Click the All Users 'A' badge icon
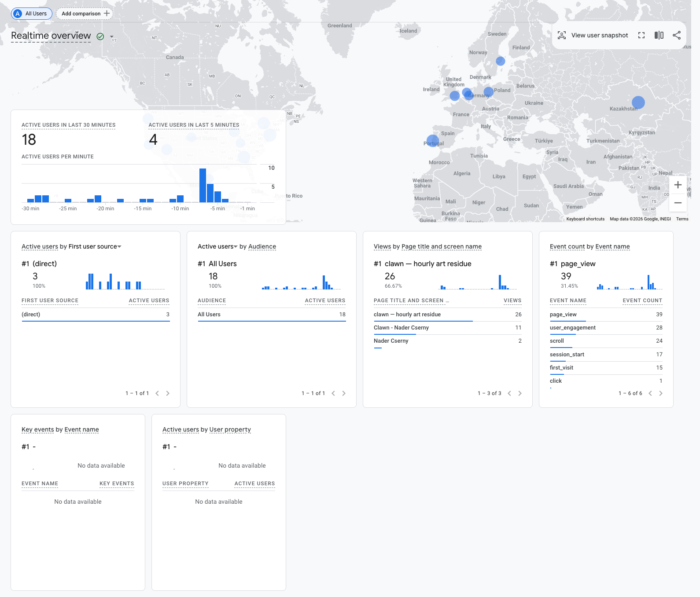 (x=18, y=14)
